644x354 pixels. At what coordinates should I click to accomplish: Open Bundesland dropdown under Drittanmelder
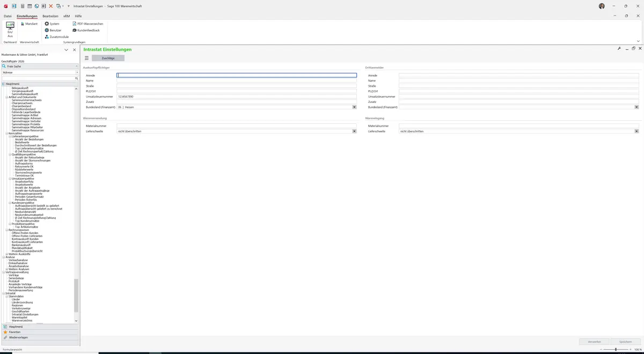click(x=636, y=107)
